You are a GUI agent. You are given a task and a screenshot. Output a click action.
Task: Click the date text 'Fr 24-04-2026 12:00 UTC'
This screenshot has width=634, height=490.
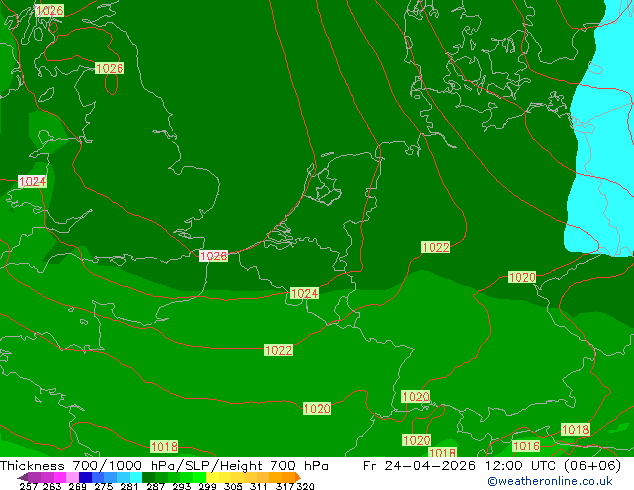click(x=461, y=466)
